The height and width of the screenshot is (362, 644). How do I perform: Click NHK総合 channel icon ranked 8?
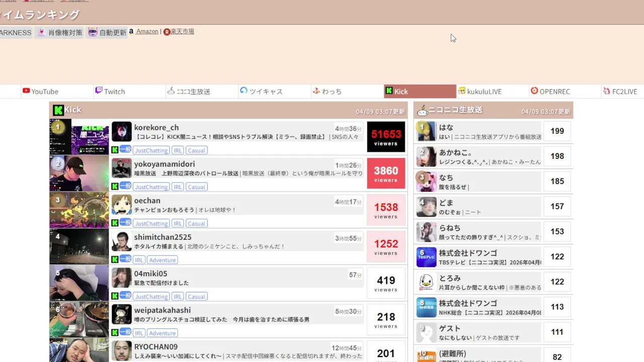pos(426,307)
